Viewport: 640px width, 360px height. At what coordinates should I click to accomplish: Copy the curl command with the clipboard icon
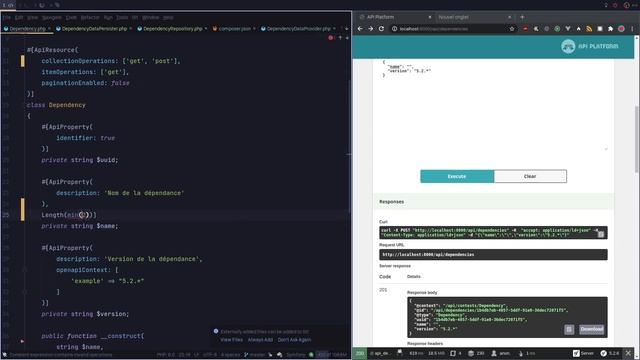[601, 234]
